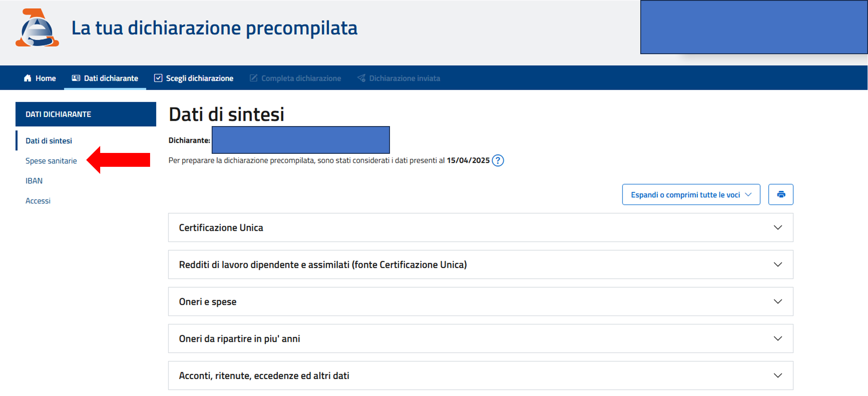Open the Scegli dichiarazione tab
The height and width of the screenshot is (396, 868).
click(200, 78)
